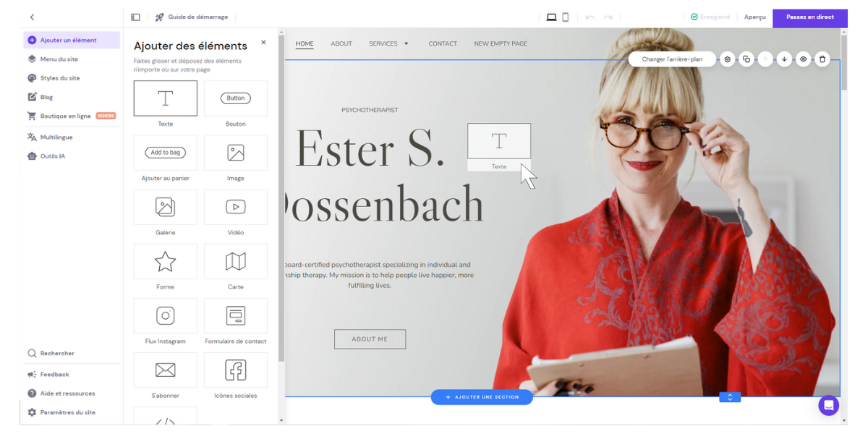
Task: Open section settings gear icon
Action: pos(728,59)
